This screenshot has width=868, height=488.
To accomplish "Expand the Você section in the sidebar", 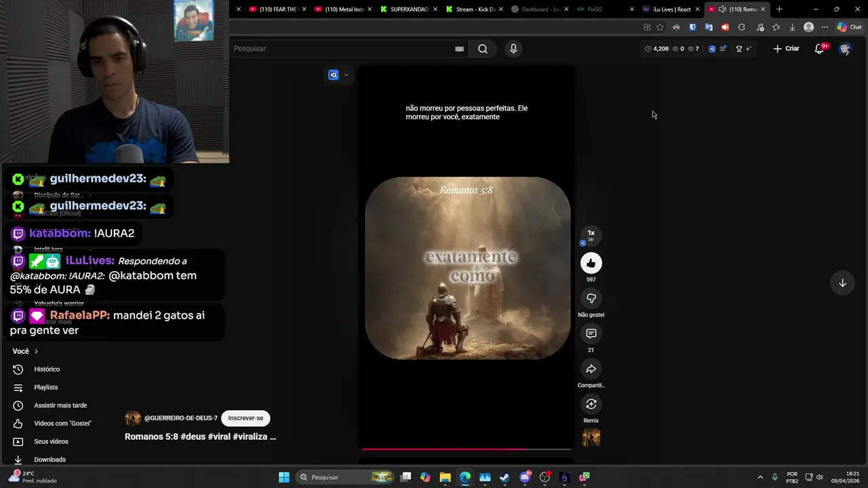I will coord(25,351).
